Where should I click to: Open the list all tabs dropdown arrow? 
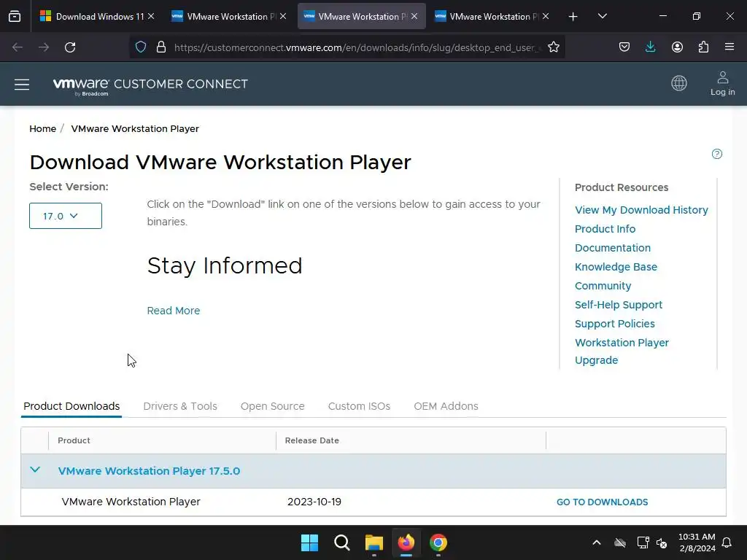602,17
